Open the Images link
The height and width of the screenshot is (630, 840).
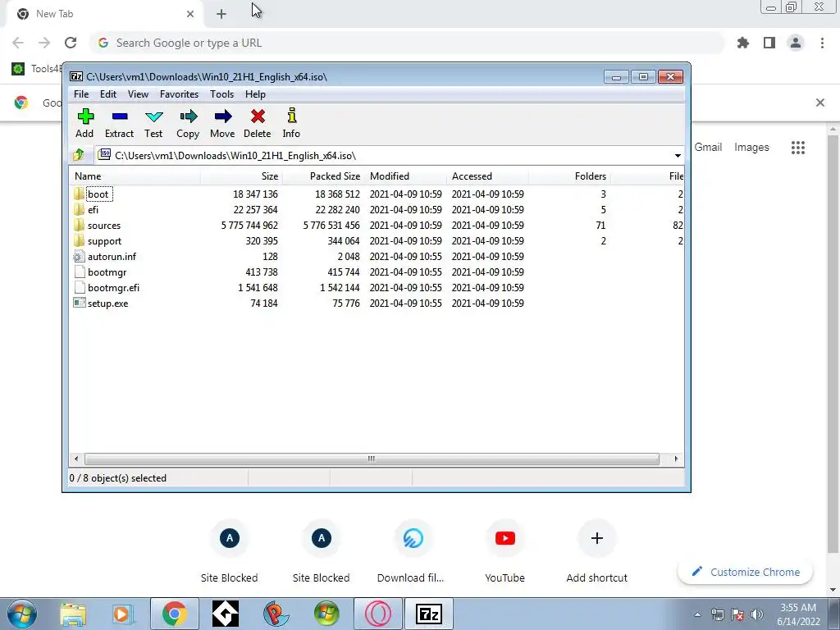(x=751, y=148)
